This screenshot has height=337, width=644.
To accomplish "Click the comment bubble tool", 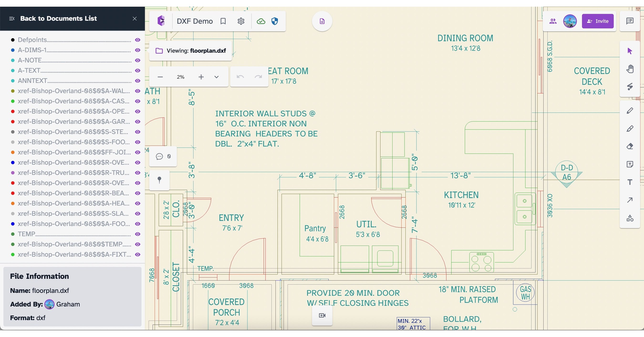I will click(x=159, y=156).
